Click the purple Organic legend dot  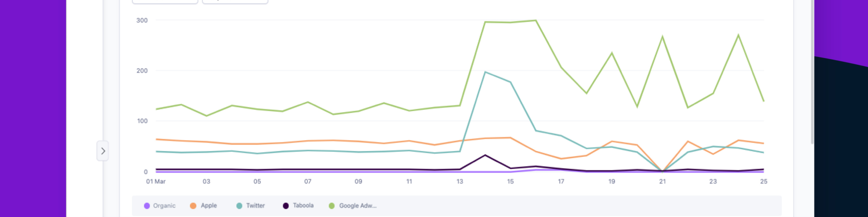[147, 206]
